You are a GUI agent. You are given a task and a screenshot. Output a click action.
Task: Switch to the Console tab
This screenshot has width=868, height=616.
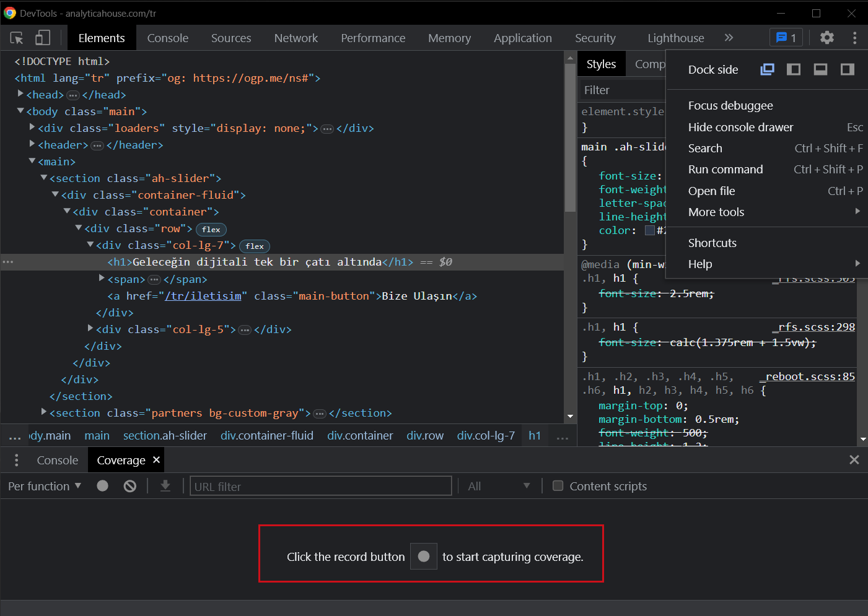(167, 38)
